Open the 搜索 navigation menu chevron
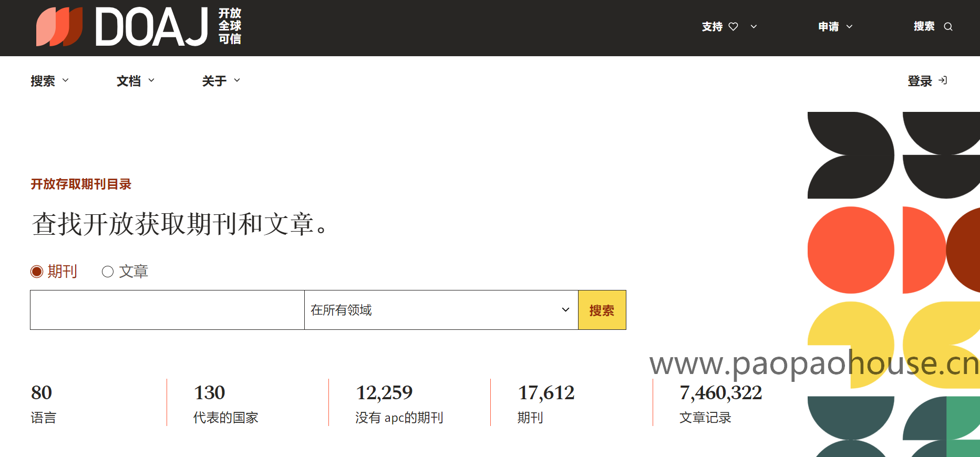Viewport: 980px width, 457px height. tap(66, 80)
